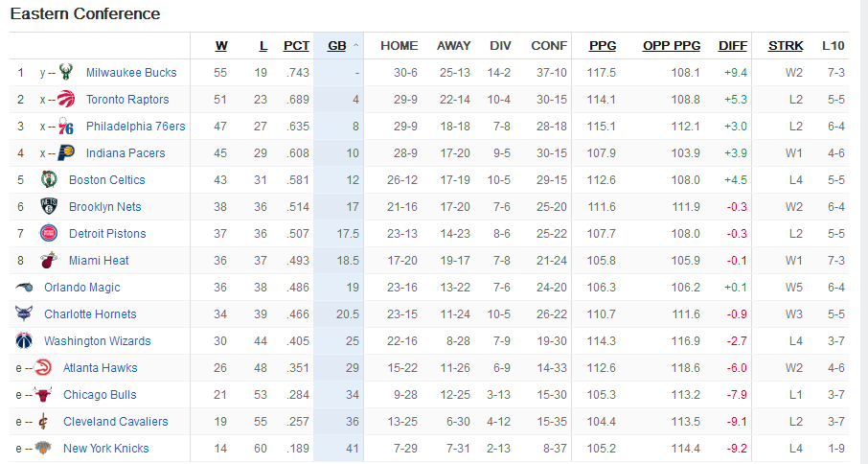Sort by OPP PPG header

(672, 46)
